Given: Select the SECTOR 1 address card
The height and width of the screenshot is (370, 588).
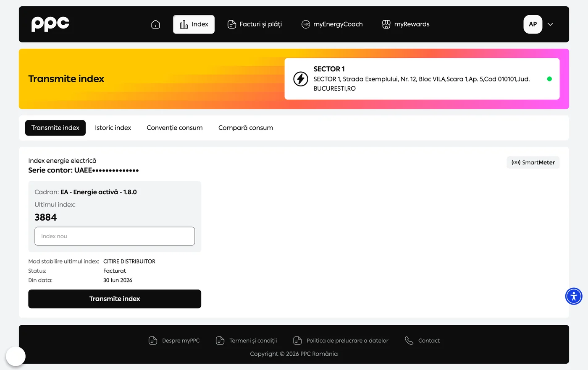Looking at the screenshot, I should click(x=422, y=79).
